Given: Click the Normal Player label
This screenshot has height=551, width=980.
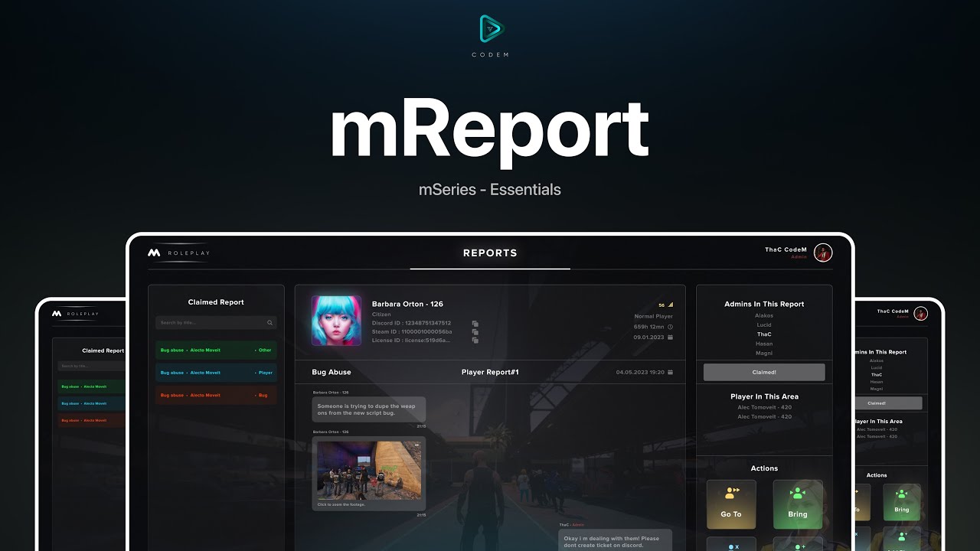Looking at the screenshot, I should (x=654, y=316).
